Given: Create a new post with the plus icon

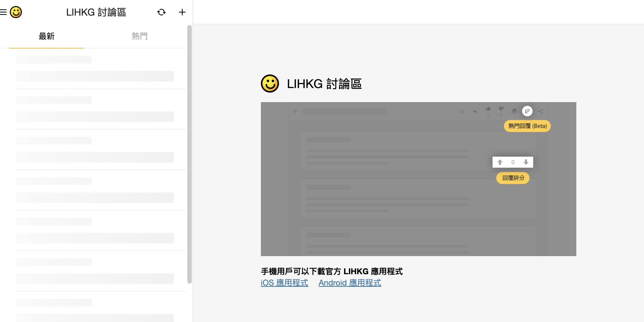Looking at the screenshot, I should pos(182,12).
